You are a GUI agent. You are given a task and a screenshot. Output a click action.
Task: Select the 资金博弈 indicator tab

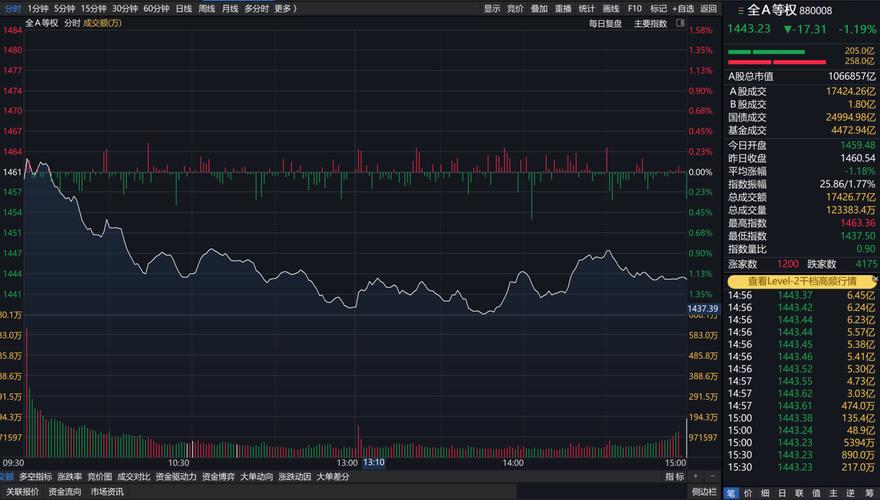[x=218, y=476]
